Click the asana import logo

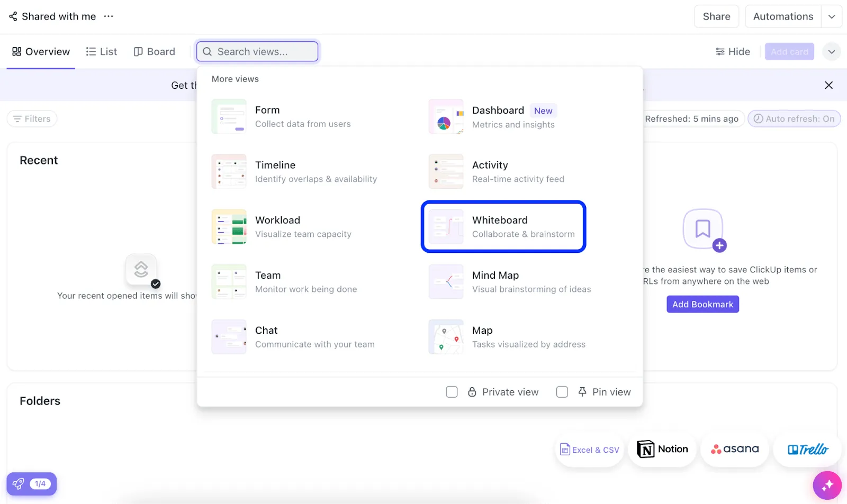pyautogui.click(x=735, y=449)
